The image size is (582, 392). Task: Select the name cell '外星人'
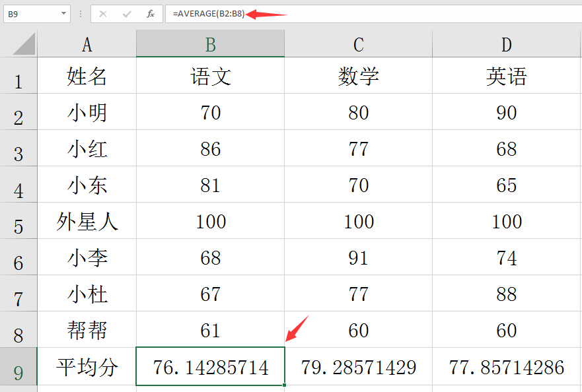87,220
